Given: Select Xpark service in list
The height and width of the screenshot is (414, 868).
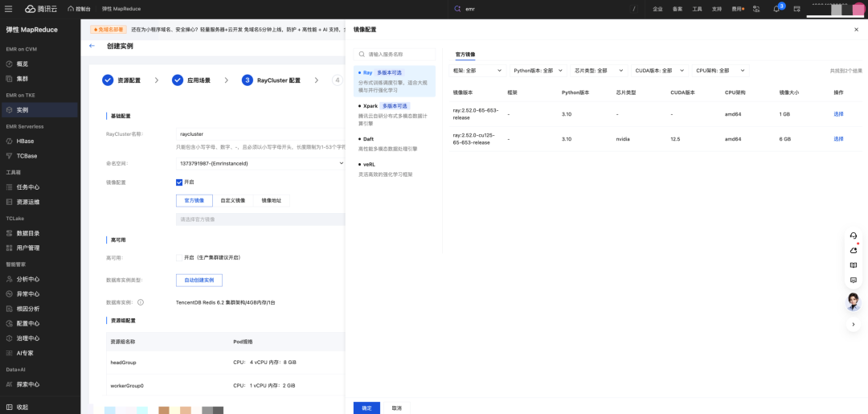Looking at the screenshot, I should pyautogui.click(x=395, y=114).
